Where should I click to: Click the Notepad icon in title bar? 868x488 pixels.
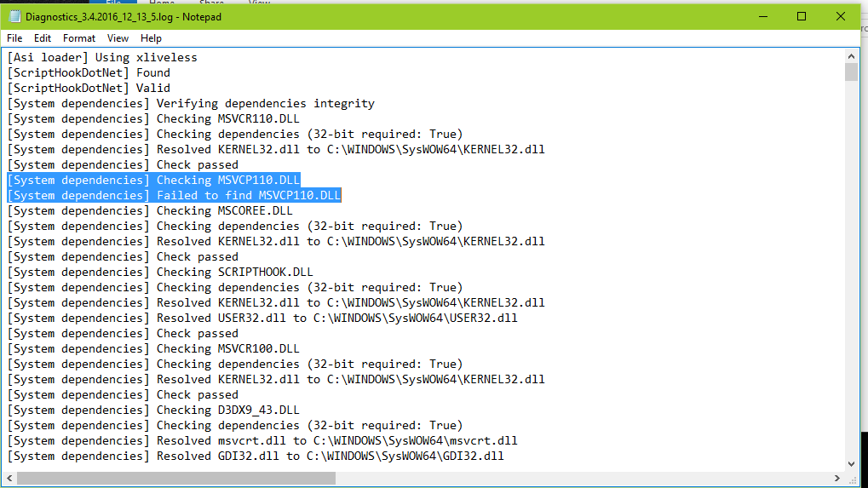(15, 16)
